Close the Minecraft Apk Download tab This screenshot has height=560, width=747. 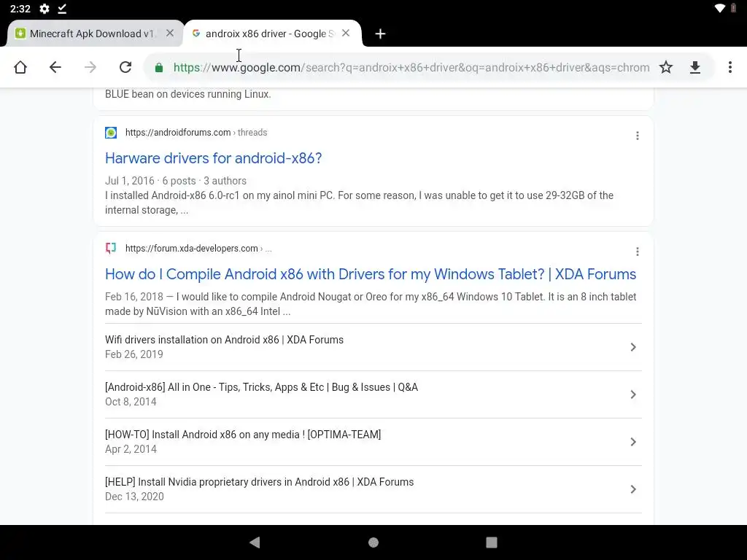(x=169, y=33)
